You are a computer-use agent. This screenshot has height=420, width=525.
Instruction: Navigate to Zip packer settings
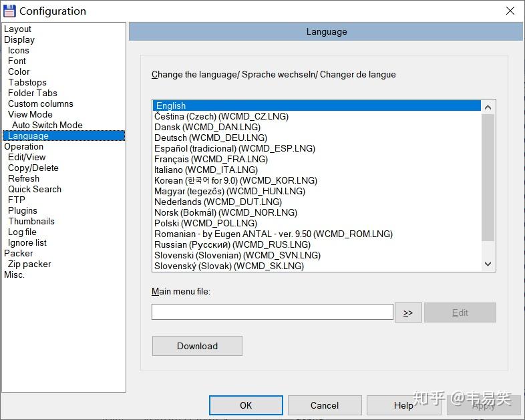[29, 264]
